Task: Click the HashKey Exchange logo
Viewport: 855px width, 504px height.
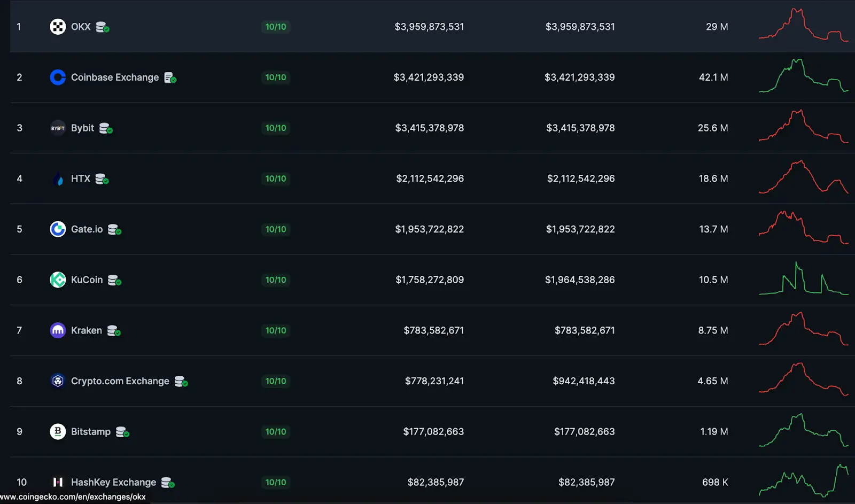Action: pos(58,482)
